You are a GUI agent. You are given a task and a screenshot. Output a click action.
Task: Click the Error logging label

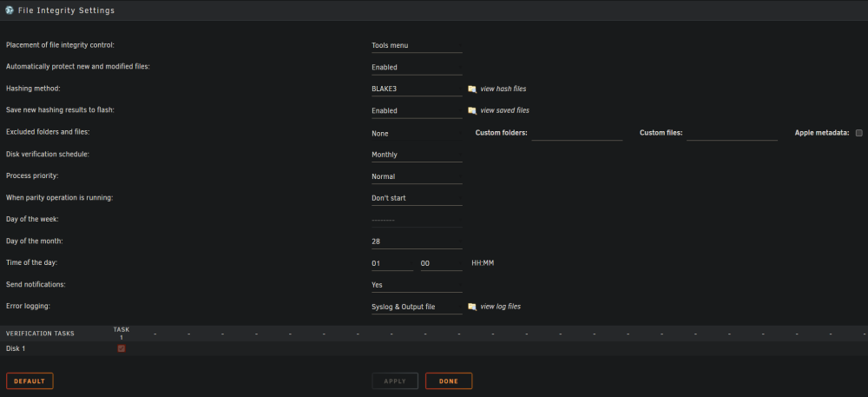(27, 306)
